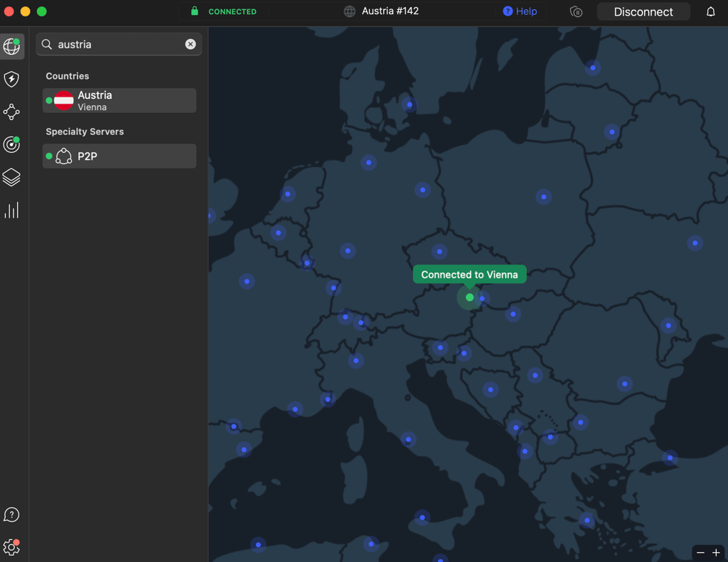Click the Ukraine server map pin
728x562 pixels.
[x=695, y=243]
